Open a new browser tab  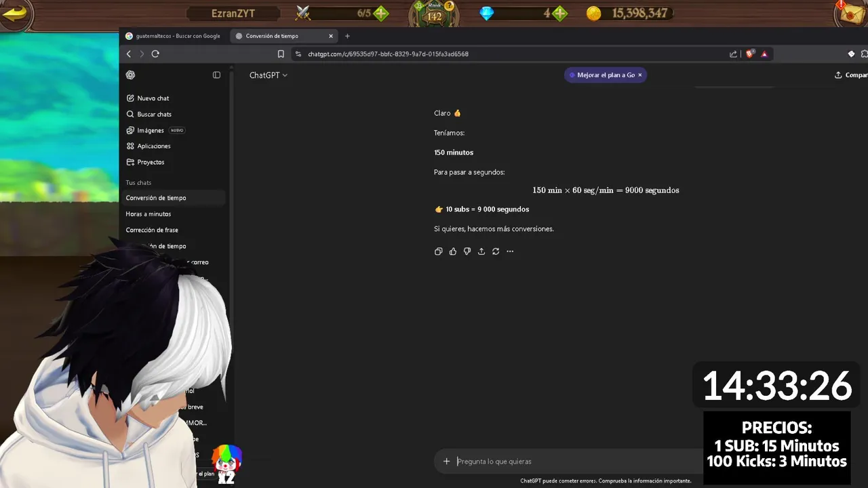pos(347,36)
